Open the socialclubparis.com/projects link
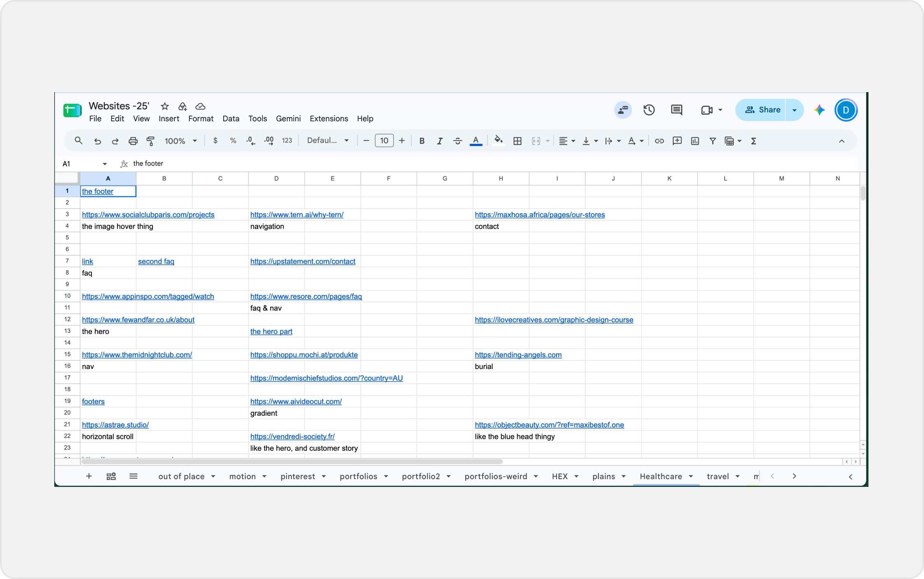The height and width of the screenshot is (579, 924). point(148,215)
